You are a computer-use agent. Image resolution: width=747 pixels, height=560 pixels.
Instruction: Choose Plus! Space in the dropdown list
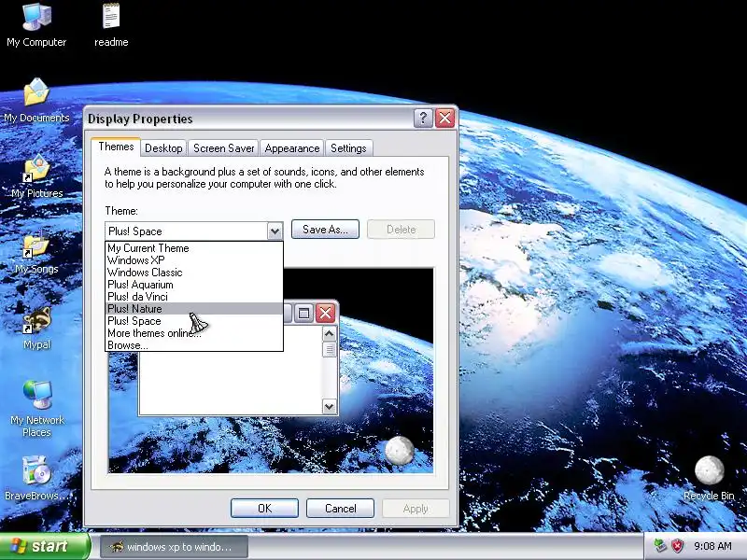coord(194,321)
